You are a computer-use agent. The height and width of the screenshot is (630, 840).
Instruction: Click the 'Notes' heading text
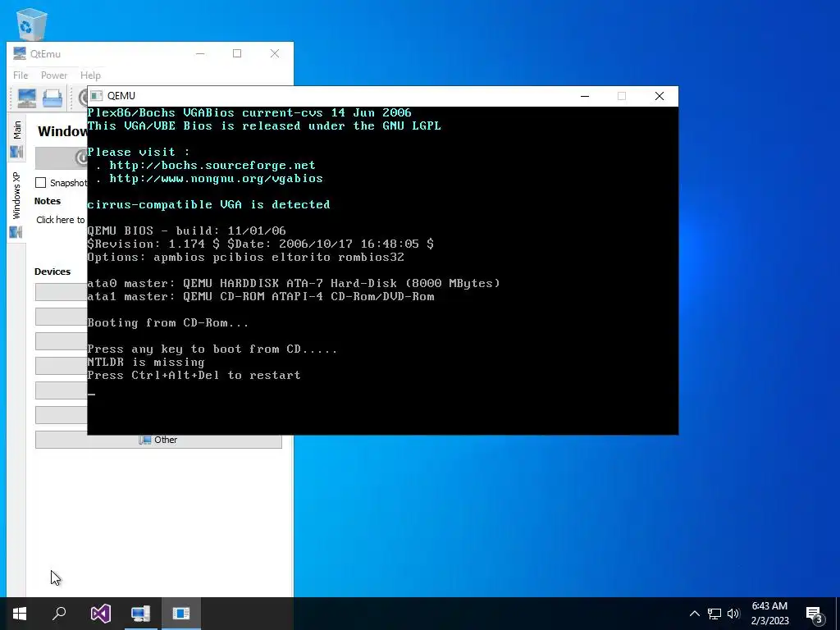tap(47, 201)
